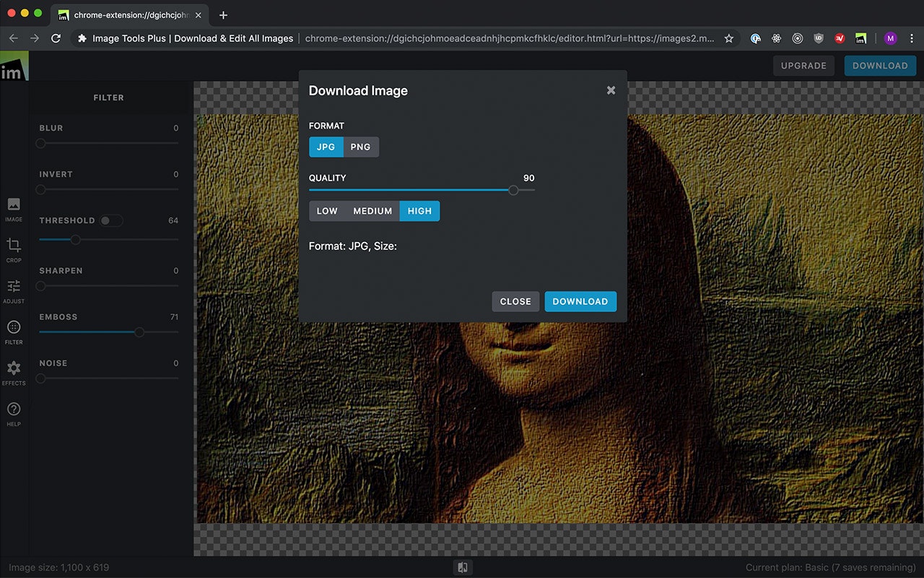Go back to previous page
The image size is (924, 578).
point(14,38)
